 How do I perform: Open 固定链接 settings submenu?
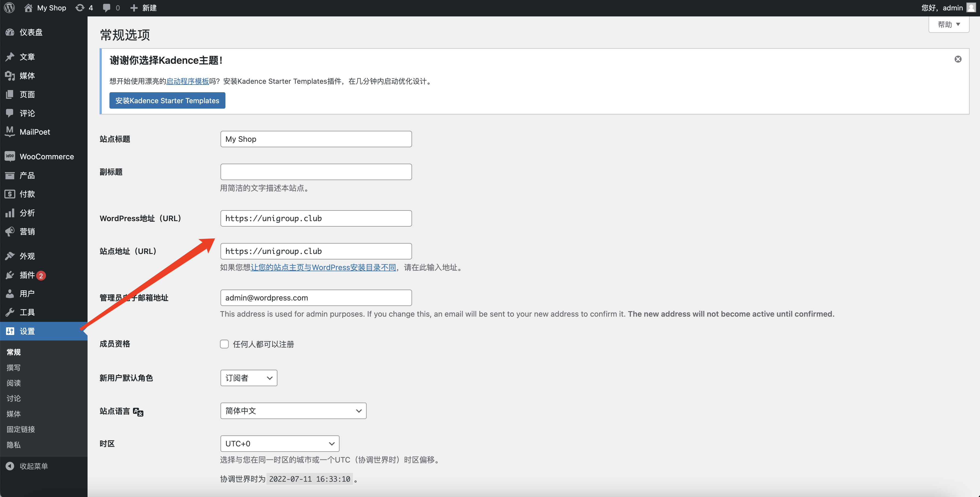tap(21, 429)
